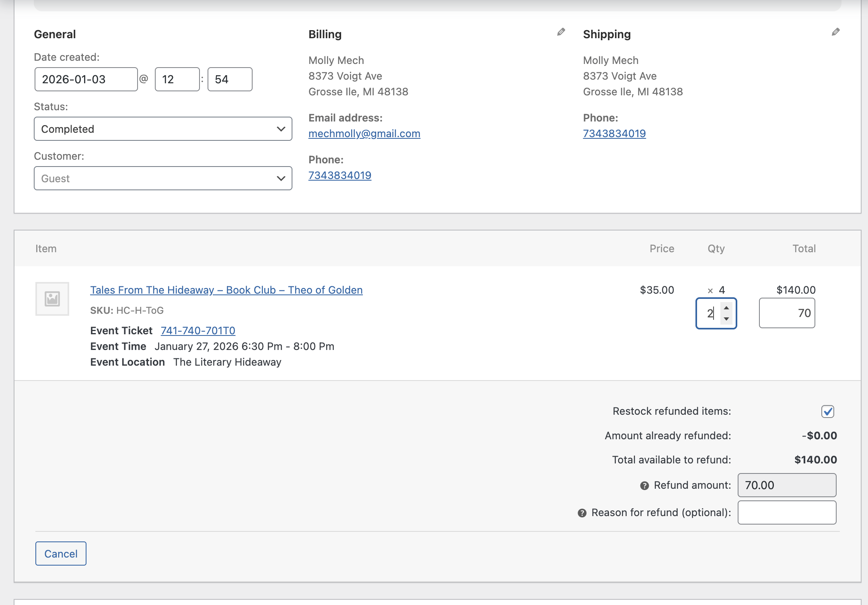Image resolution: width=868 pixels, height=605 pixels.
Task: Click the product thumbnail placeholder image
Action: point(52,299)
